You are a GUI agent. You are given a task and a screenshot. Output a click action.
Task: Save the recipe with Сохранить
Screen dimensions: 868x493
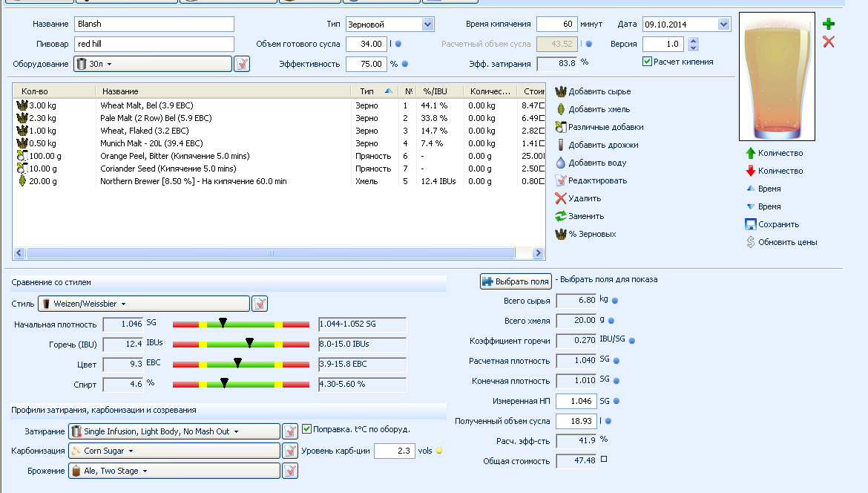pos(751,224)
